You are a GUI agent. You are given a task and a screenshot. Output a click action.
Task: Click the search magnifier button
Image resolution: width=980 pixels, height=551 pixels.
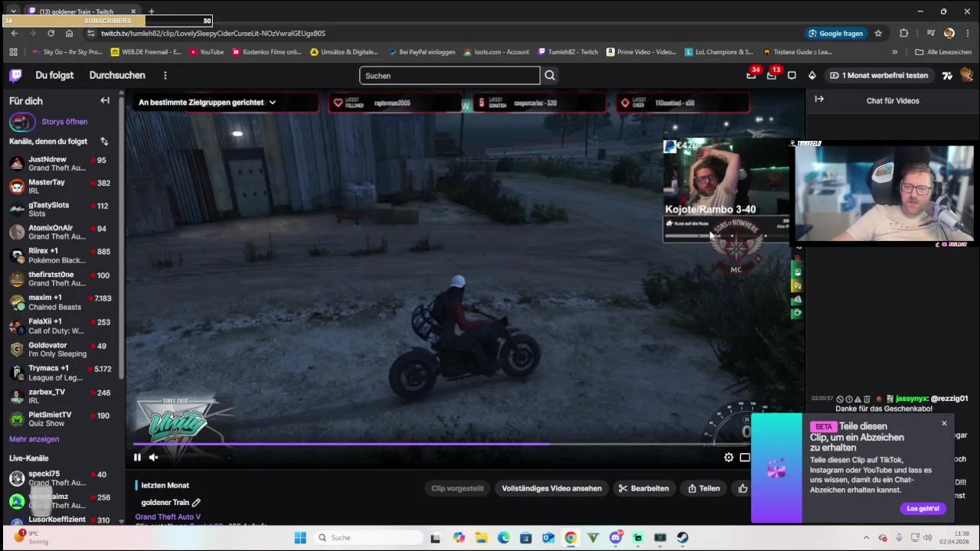click(550, 75)
